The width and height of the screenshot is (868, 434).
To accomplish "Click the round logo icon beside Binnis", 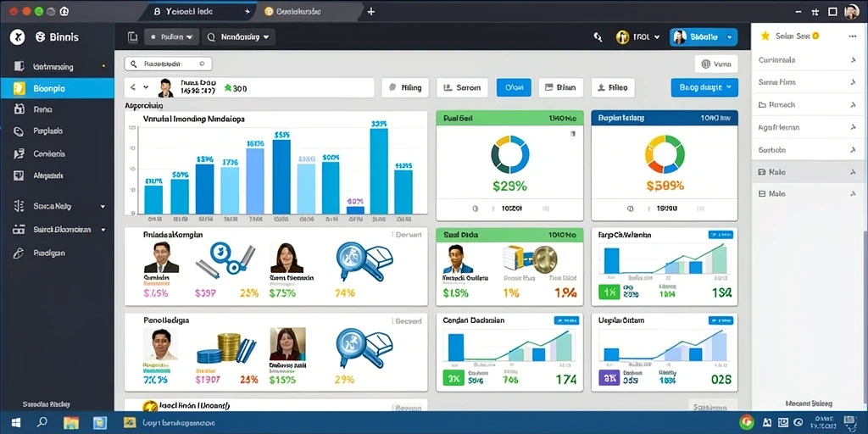I will pos(17,37).
